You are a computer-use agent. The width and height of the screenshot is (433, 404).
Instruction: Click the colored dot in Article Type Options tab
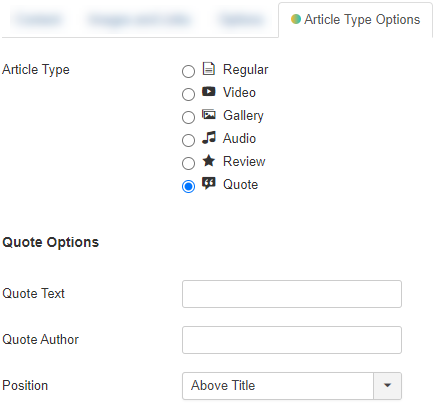[296, 19]
